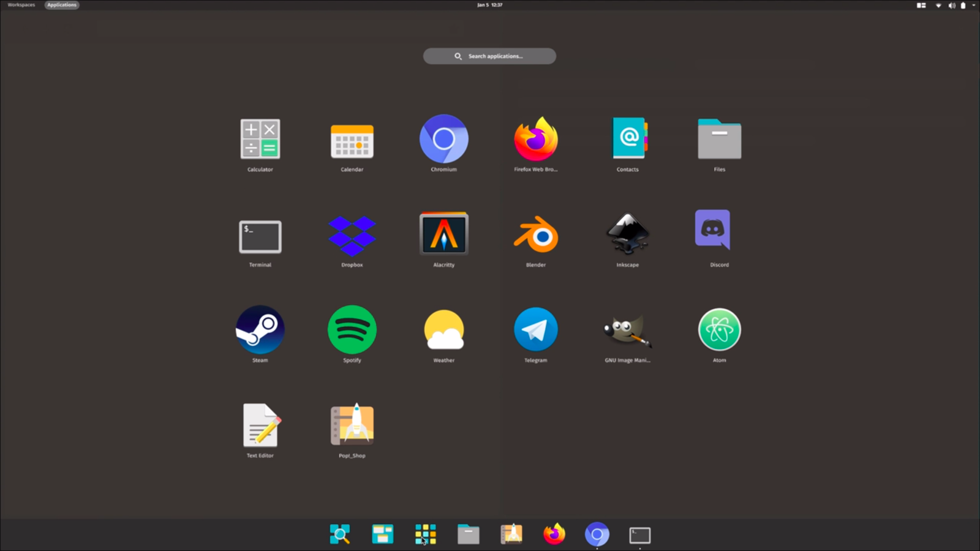Launch Steam
Screen dimensions: 980x551
[260, 330]
